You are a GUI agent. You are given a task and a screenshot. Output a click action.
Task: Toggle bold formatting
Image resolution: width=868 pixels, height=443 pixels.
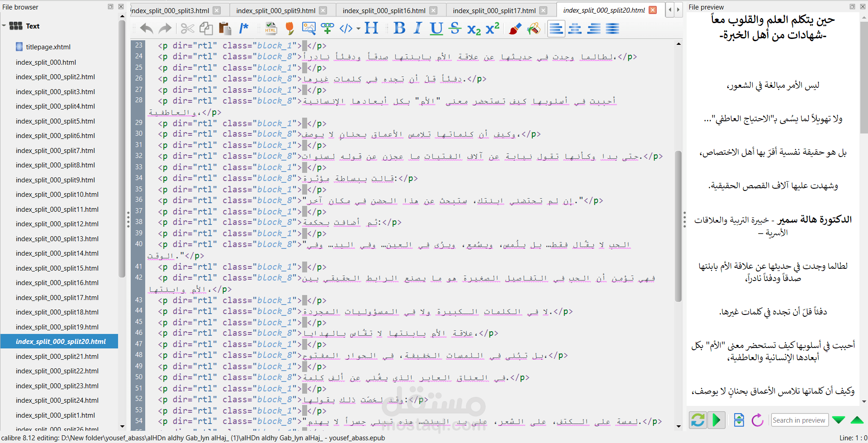[399, 29]
